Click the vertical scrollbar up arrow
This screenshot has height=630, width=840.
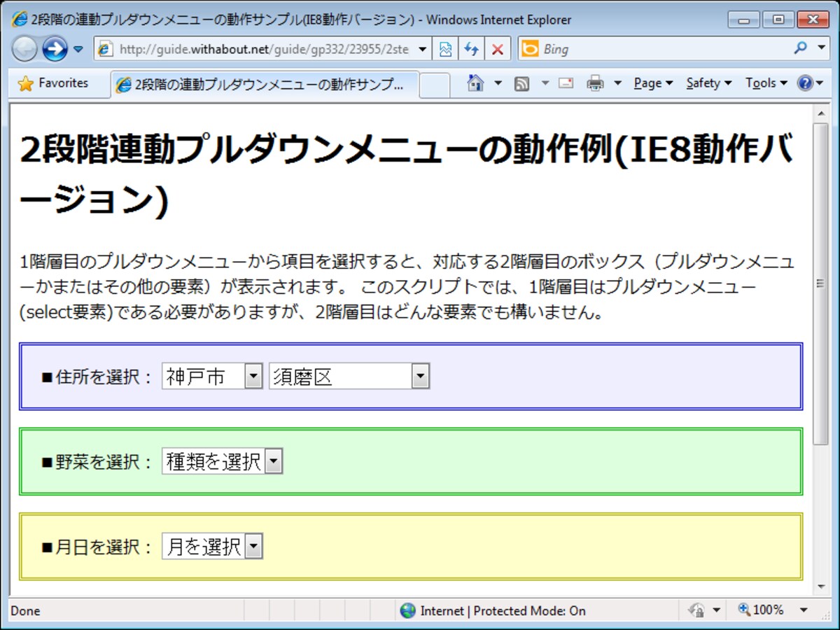[820, 113]
